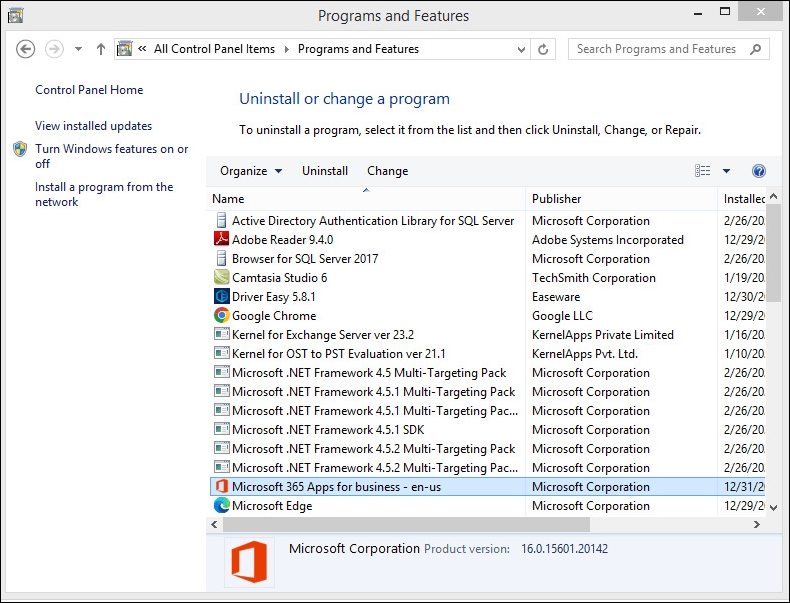The height and width of the screenshot is (603, 790).
Task: Select Browser for SQL Server 2017 icon
Action: click(221, 258)
